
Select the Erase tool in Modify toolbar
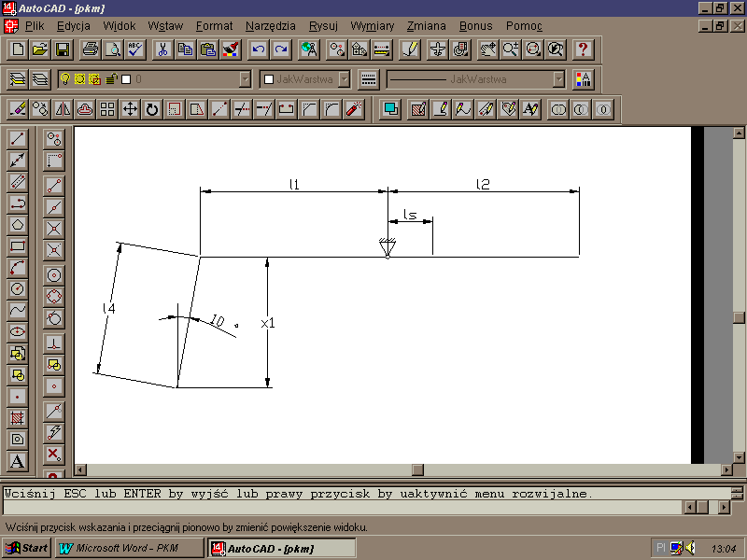pos(18,109)
